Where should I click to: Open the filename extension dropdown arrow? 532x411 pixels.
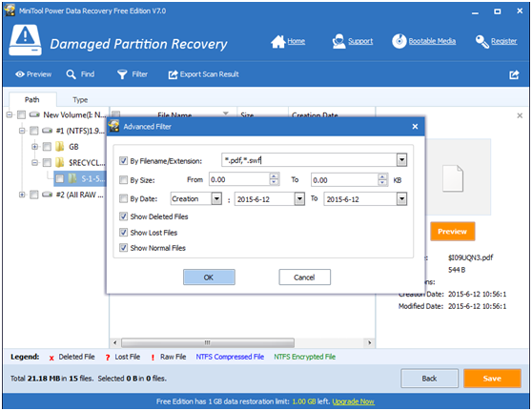401,159
